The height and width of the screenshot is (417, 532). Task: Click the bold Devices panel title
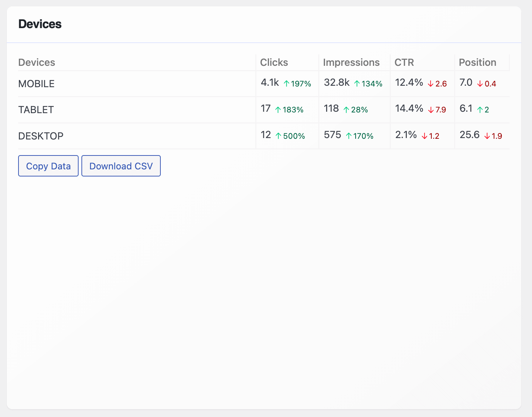pos(40,24)
